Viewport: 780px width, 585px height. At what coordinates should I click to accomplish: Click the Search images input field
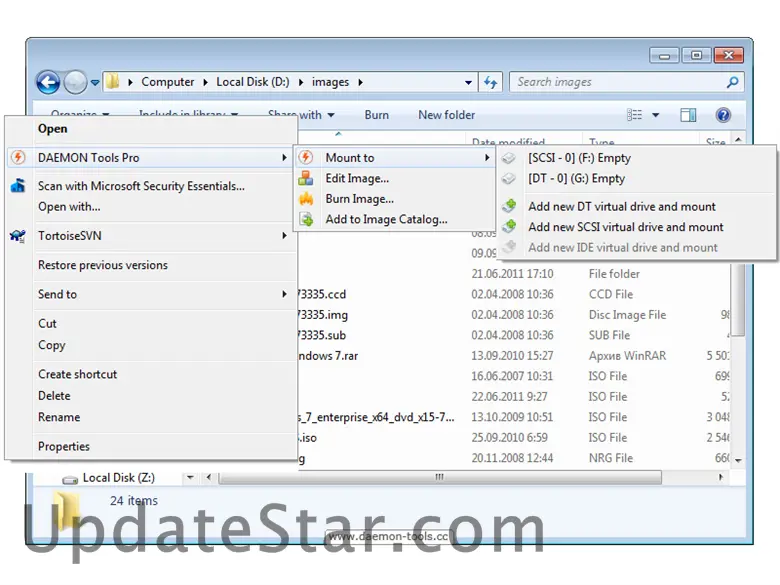pyautogui.click(x=626, y=82)
